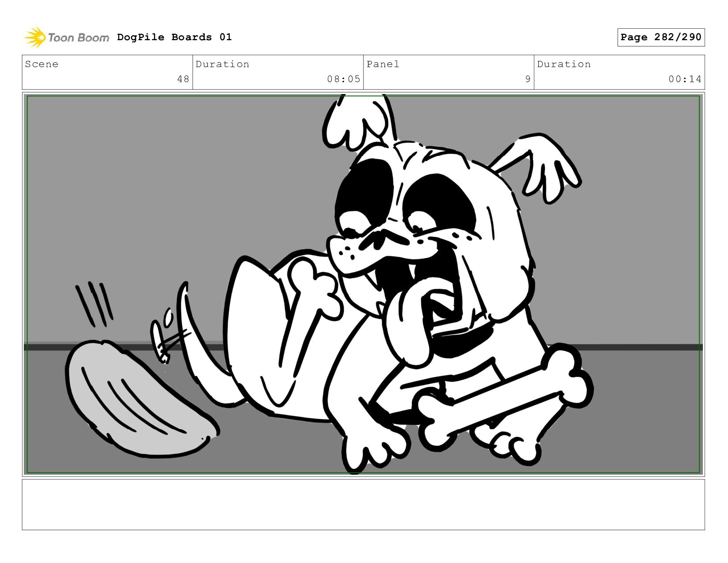Click the Duration label beside Panel
The width and height of the screenshot is (728, 563).
(564, 64)
